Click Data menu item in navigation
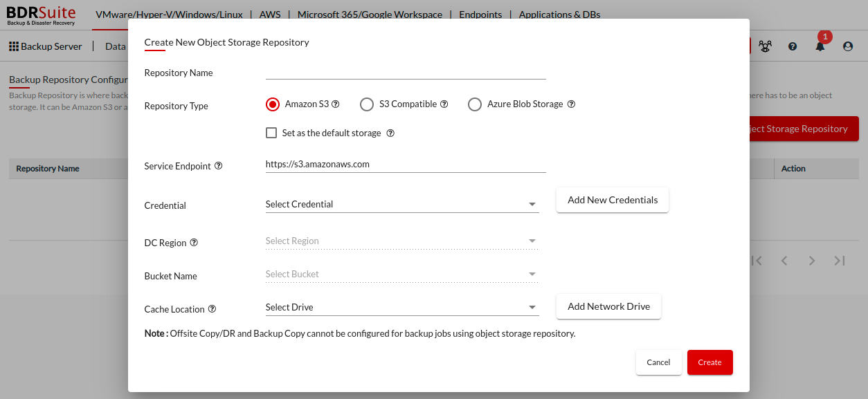Screen dimensions: 868x399 [115, 46]
